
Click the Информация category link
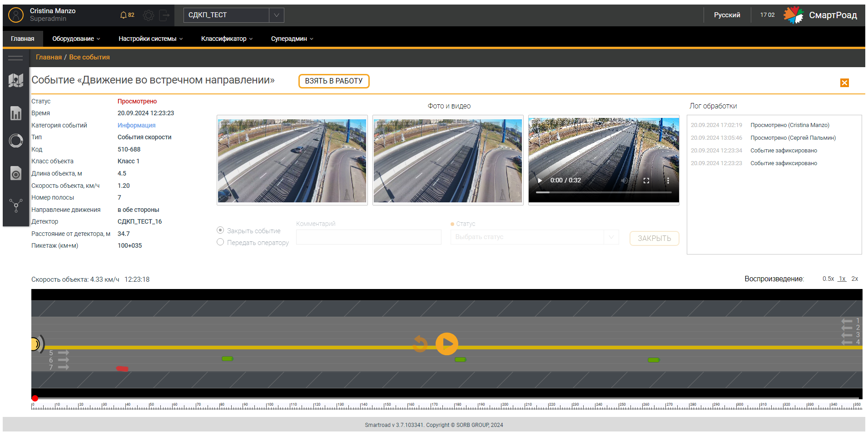click(x=136, y=125)
